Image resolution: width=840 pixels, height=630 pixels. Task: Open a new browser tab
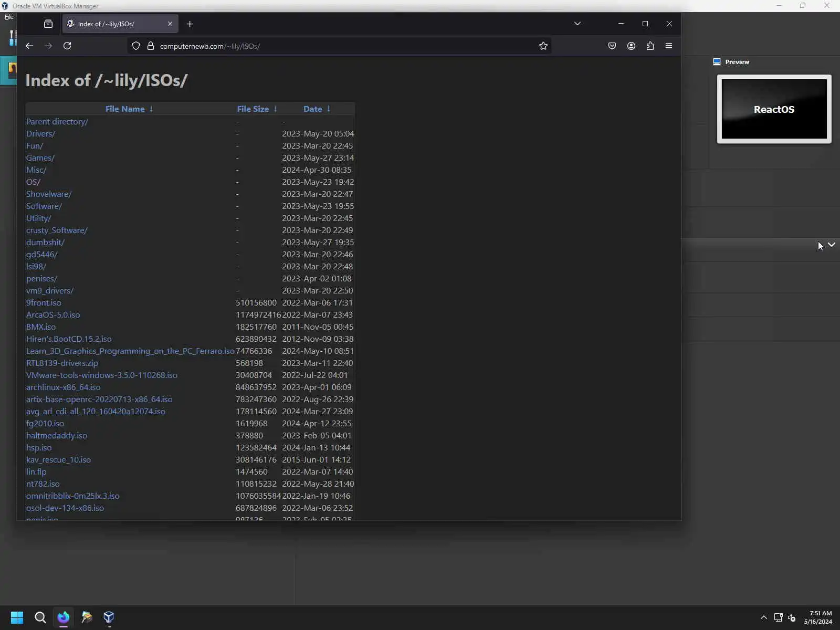coord(190,24)
